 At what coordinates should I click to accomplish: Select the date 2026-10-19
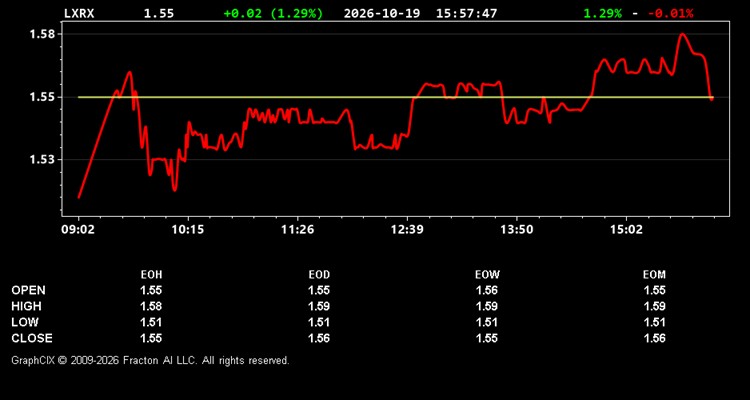click(382, 13)
